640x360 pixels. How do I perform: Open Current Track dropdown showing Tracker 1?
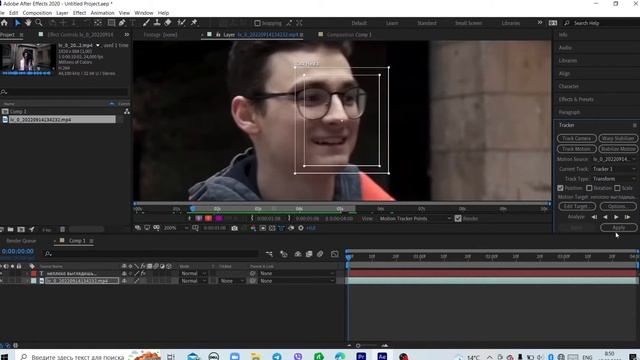point(614,169)
